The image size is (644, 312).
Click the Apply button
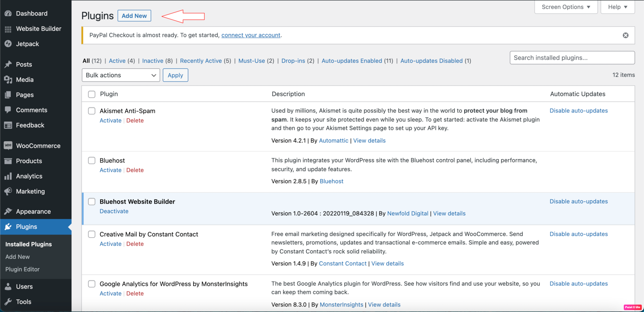[x=175, y=75]
